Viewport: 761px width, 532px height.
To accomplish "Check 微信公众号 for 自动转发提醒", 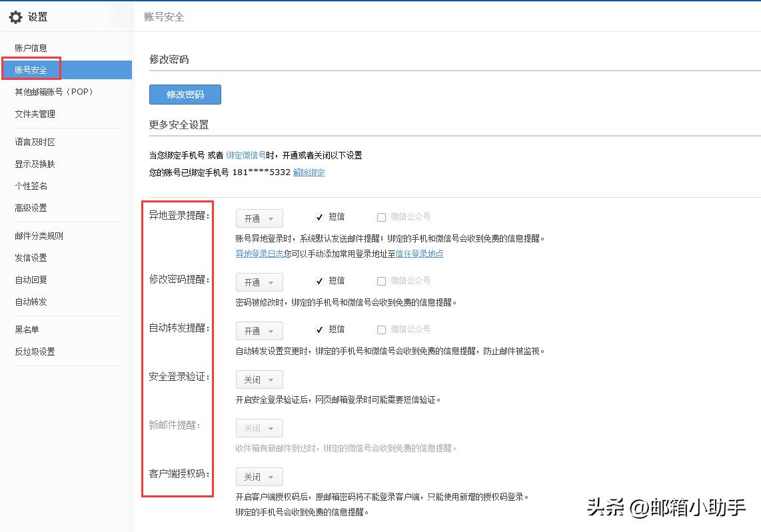I will point(380,329).
